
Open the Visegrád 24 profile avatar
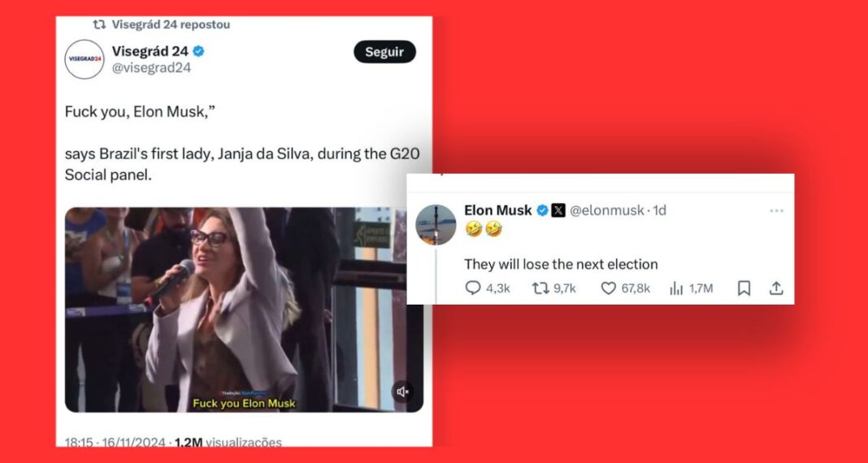[85, 59]
